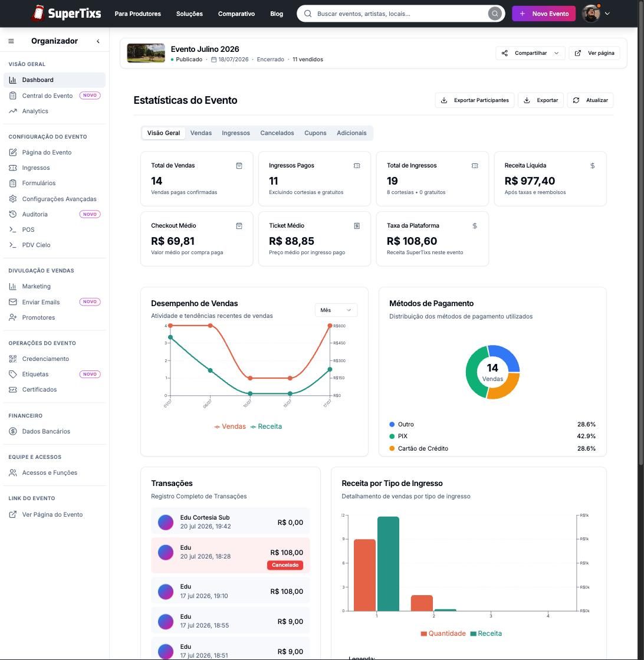Open Comparativo menu item
The width and height of the screenshot is (644, 660).
(x=236, y=14)
